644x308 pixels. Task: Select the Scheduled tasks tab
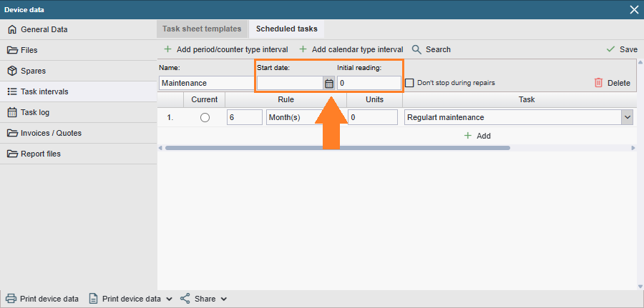pos(286,29)
